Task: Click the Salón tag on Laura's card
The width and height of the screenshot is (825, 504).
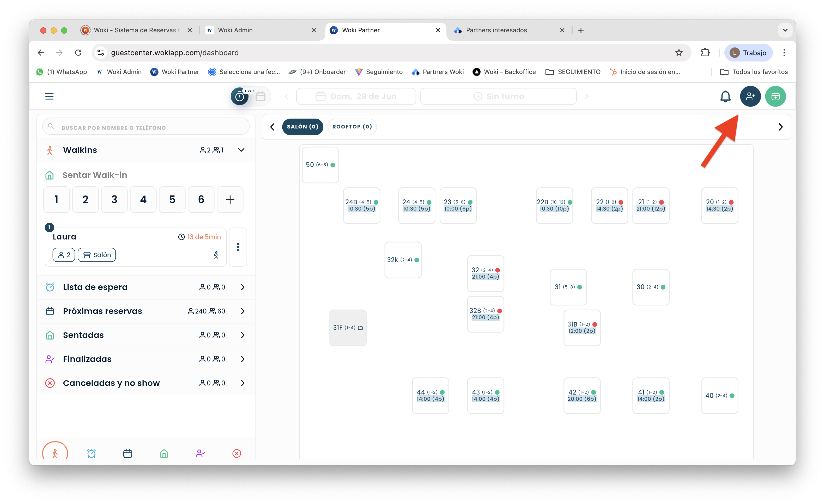Action: click(x=97, y=255)
